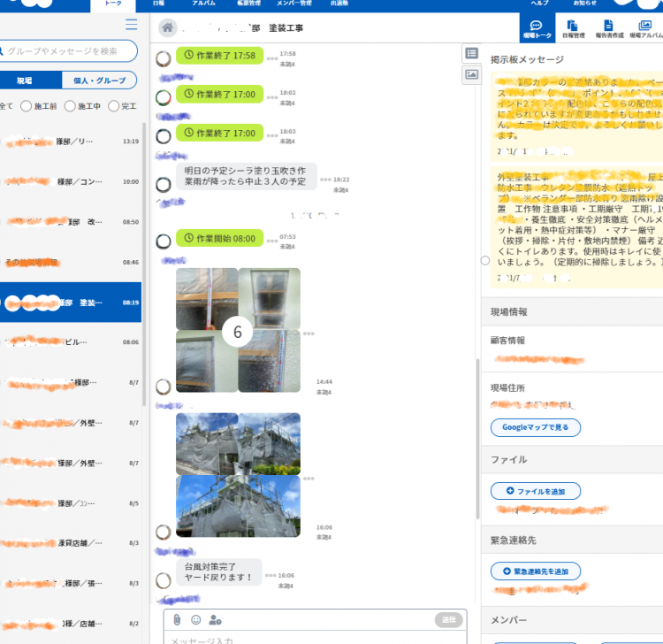Viewport: 663px width, 644px height.
Task: Toggle the circle beside the second bulletin message
Action: 485,261
